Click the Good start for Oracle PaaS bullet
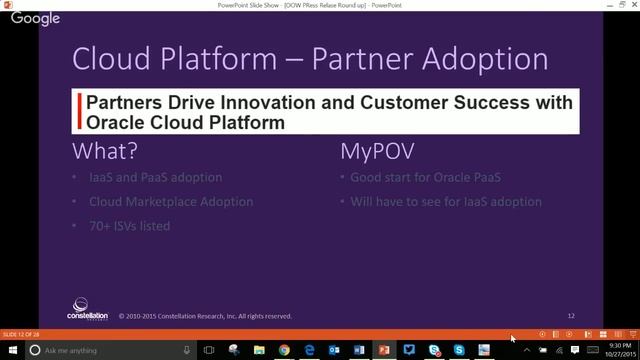640x360 pixels. (425, 178)
